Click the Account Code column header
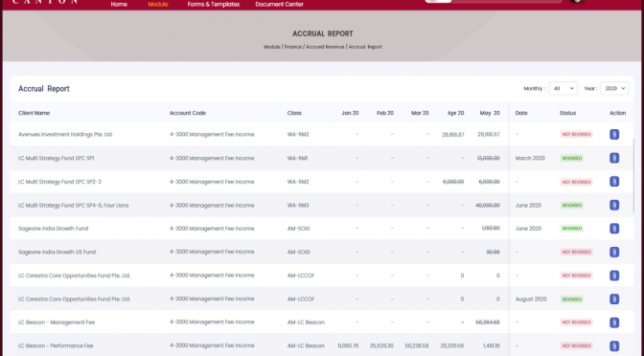Viewport: 644px width, 356px height. [188, 113]
